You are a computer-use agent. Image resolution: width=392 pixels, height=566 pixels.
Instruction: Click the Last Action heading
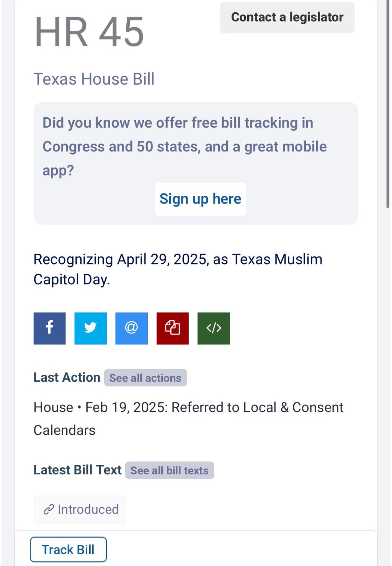[67, 377]
